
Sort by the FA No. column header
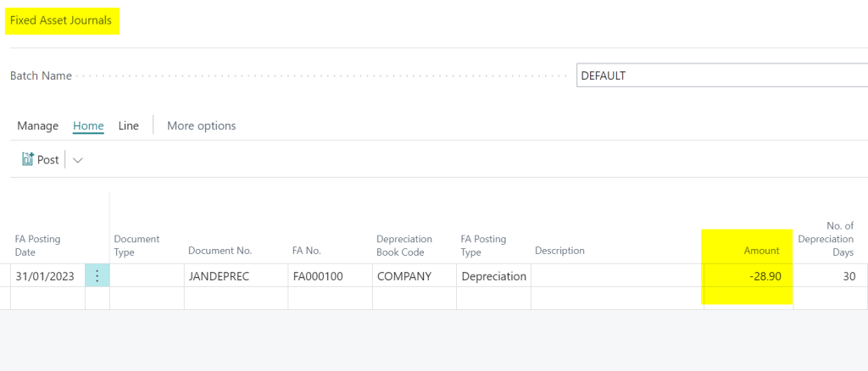[x=306, y=251]
